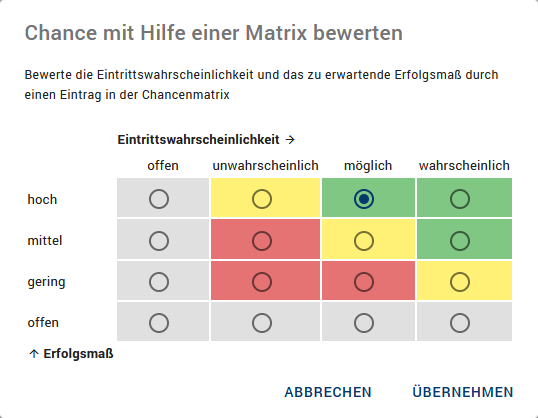Select gering and möglich red cell radio

tap(364, 282)
